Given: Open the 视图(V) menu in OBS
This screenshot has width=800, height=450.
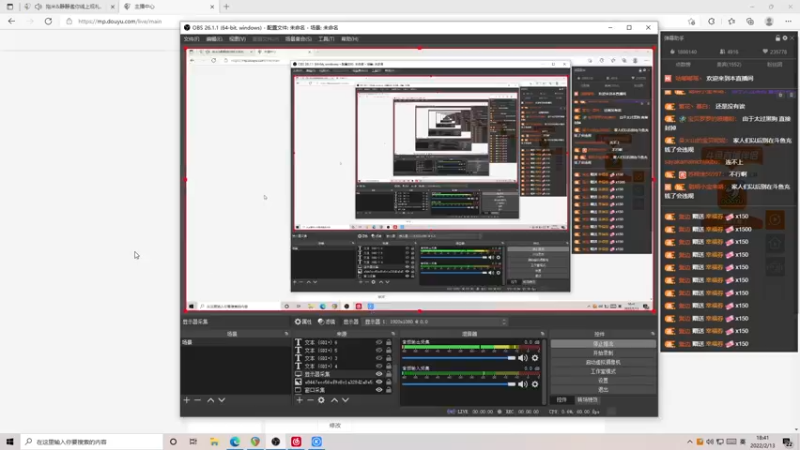Looking at the screenshot, I should coord(237,39).
